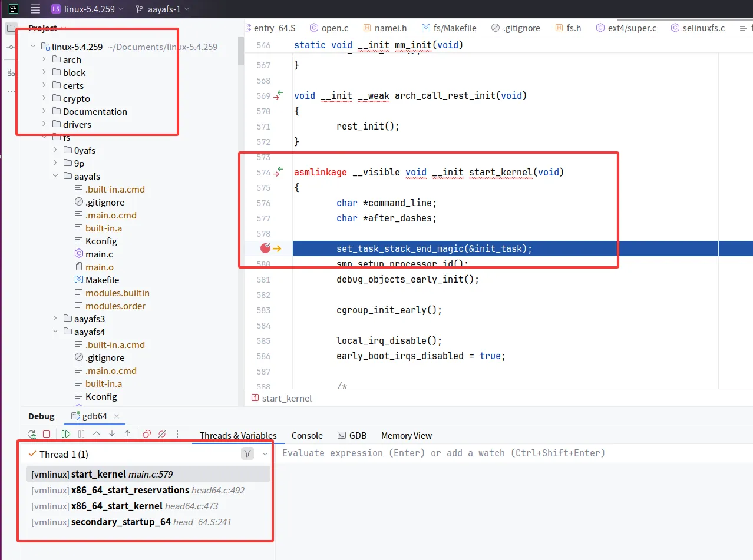This screenshot has width=753, height=560.
Task: Show more tool windows ellipsis in sidebar
Action: click(11, 91)
